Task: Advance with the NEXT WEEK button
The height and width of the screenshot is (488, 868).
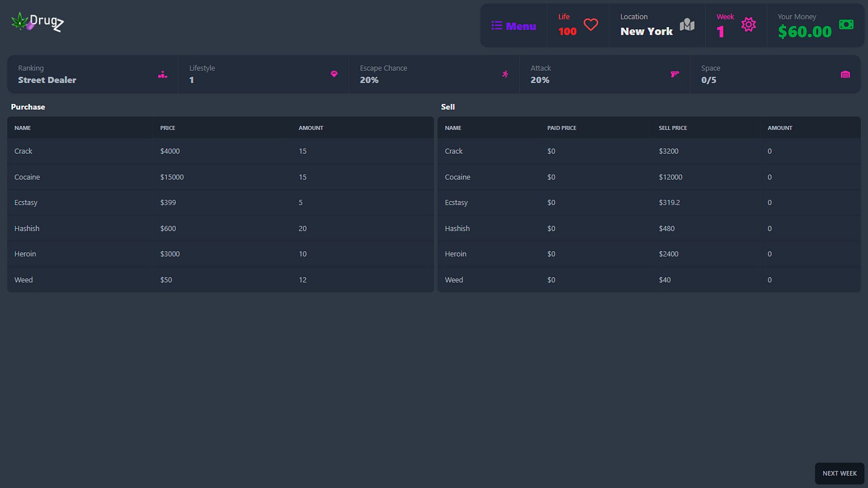Action: (x=839, y=473)
